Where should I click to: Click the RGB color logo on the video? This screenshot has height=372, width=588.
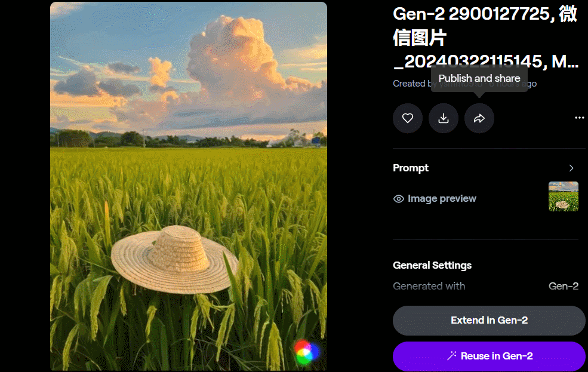(x=305, y=352)
